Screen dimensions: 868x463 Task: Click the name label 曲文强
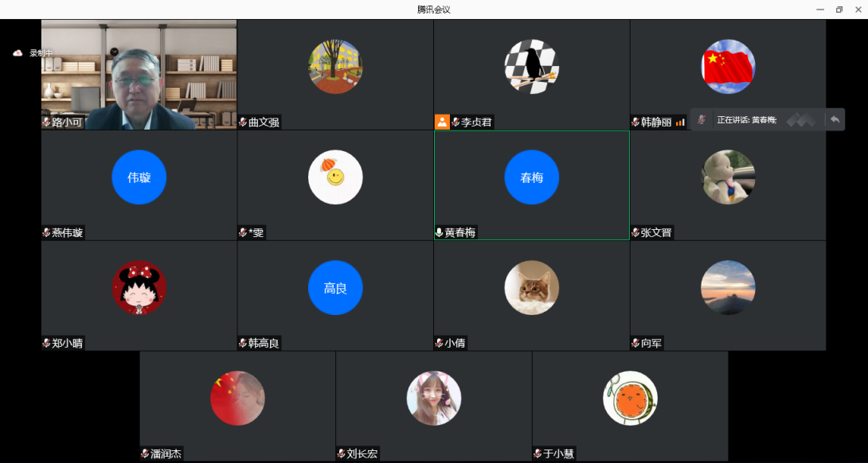264,123
